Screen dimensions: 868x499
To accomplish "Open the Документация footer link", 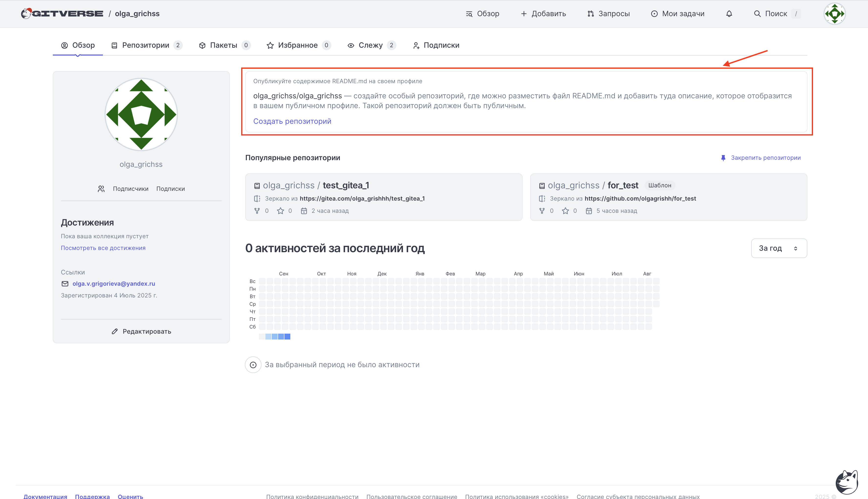I will 45,496.
